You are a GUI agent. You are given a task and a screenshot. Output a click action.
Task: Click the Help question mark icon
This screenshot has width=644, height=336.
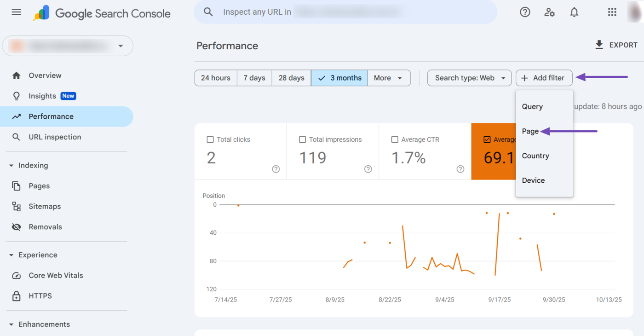[525, 12]
